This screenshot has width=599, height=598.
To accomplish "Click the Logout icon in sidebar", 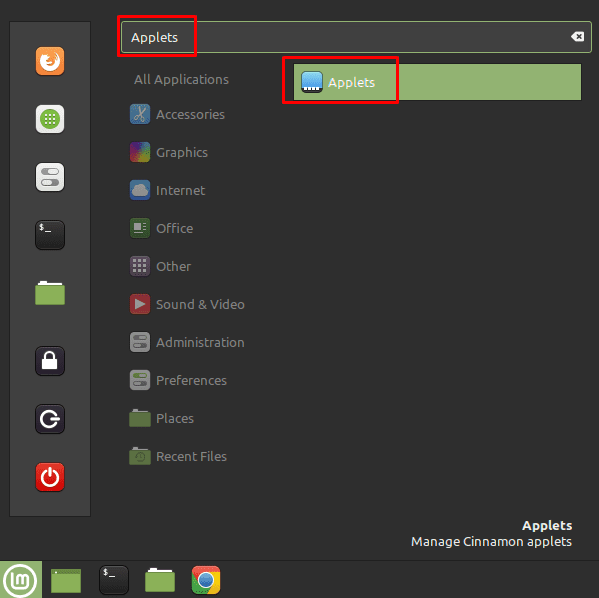I will (x=50, y=419).
